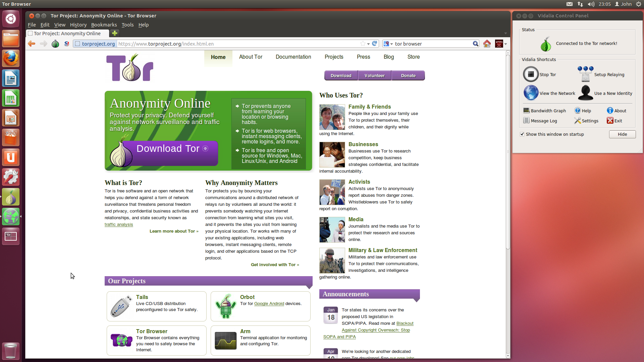Enable S (StumbleUpon) button in toolbar
Image resolution: width=644 pixels, height=362 pixels.
pyautogui.click(x=66, y=43)
